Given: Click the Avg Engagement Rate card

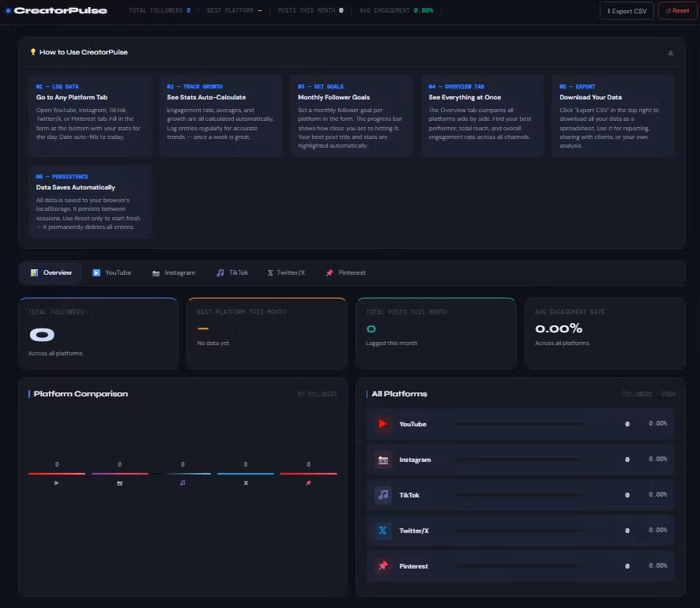Looking at the screenshot, I should pos(604,333).
